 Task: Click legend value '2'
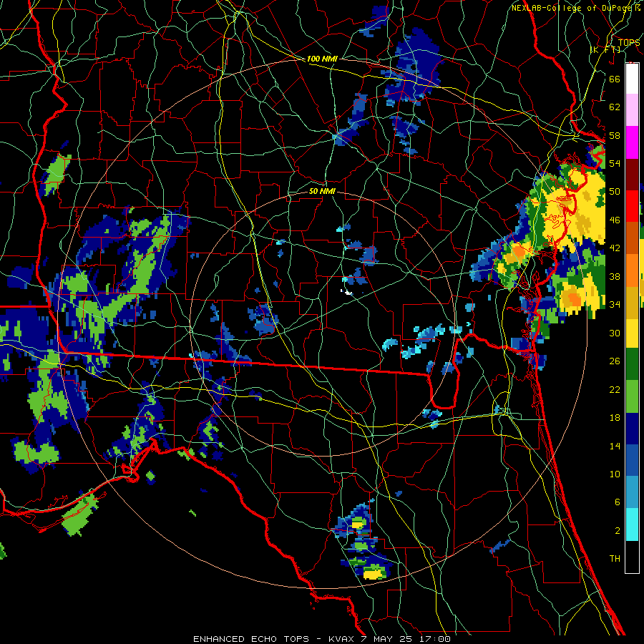[x=617, y=531]
